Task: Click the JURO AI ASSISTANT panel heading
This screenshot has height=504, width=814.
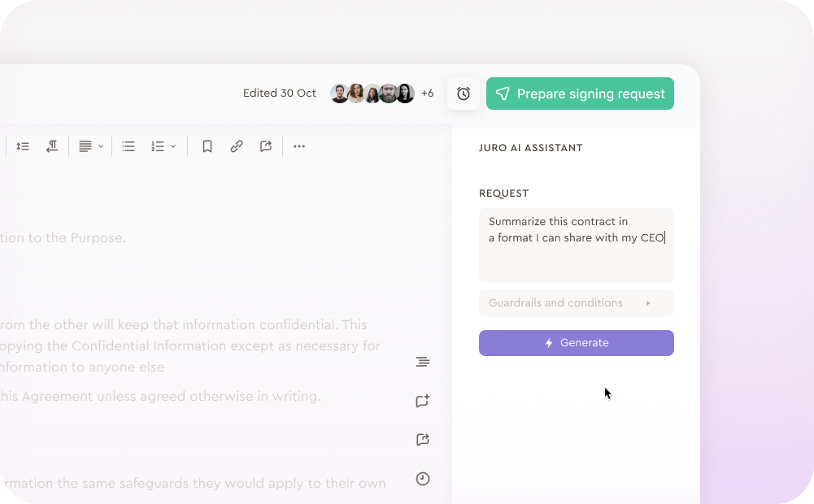Action: [530, 148]
